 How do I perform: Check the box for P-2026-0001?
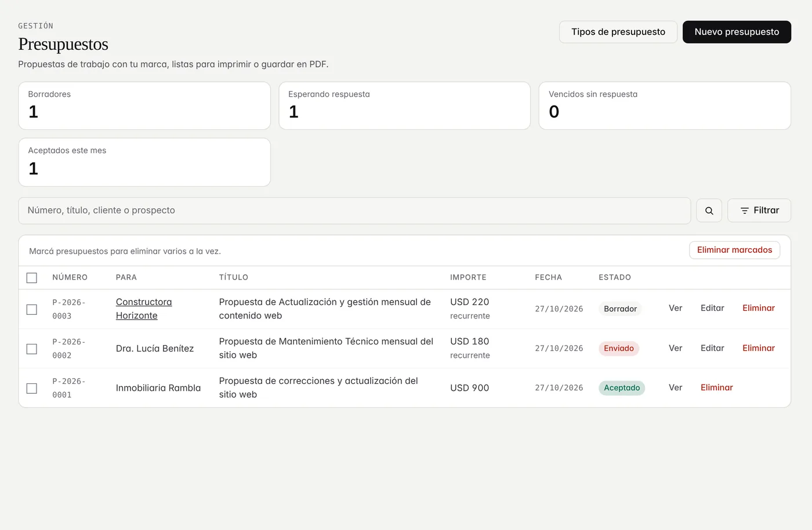pos(32,388)
